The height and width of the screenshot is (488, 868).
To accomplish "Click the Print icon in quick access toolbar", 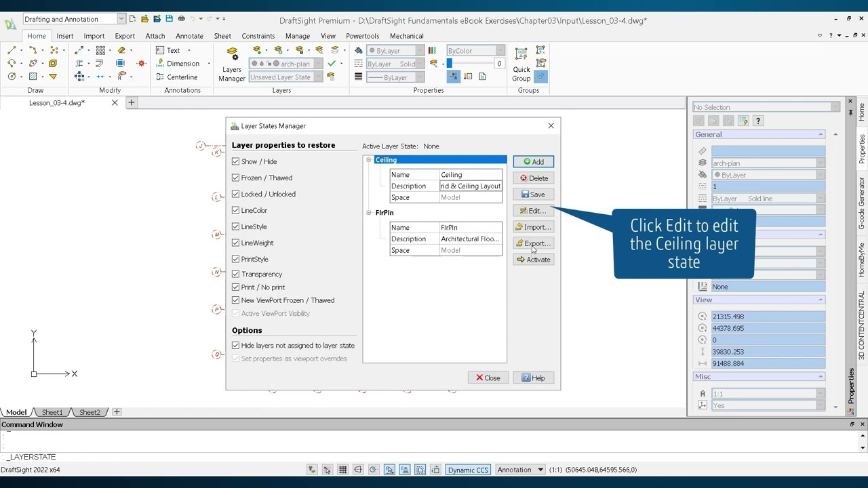I will click(x=181, y=19).
